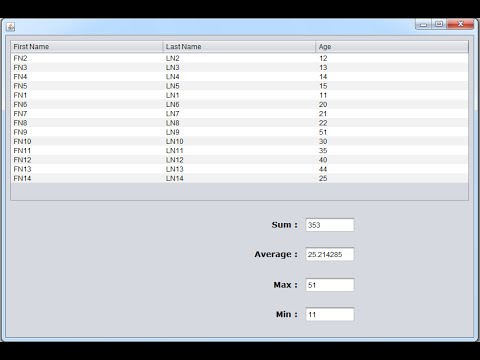Select the FN2 first name cell

coord(87,58)
